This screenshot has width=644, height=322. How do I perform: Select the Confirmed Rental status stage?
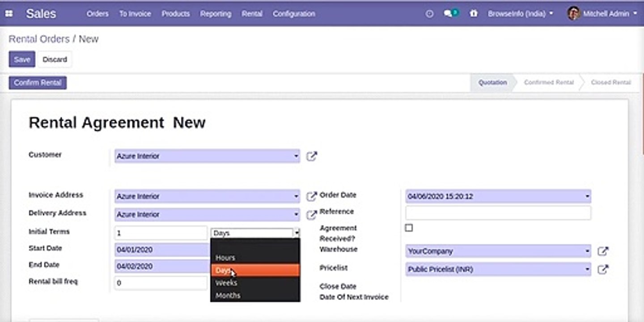click(549, 83)
